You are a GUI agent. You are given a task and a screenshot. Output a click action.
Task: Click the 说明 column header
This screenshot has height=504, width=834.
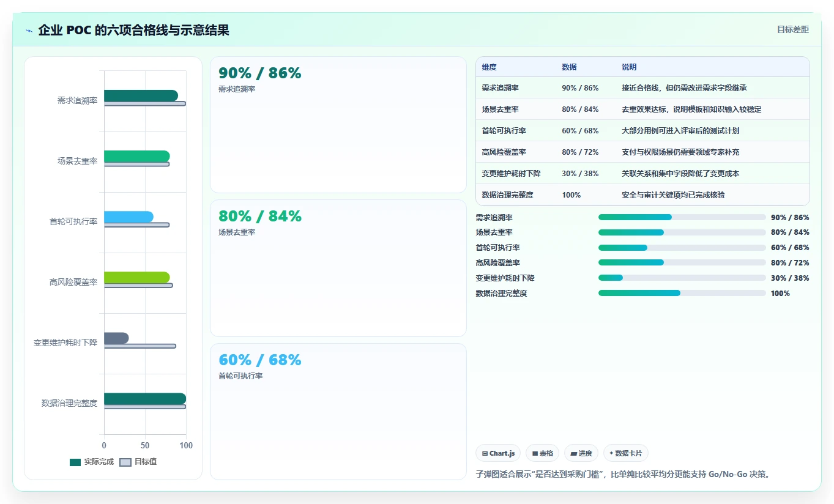[629, 67]
